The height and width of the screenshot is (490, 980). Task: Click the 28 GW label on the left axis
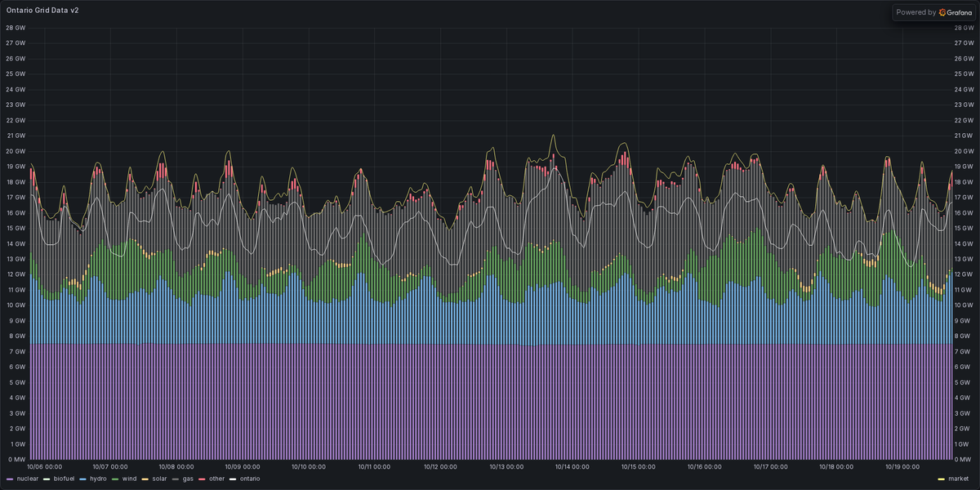pos(16,28)
